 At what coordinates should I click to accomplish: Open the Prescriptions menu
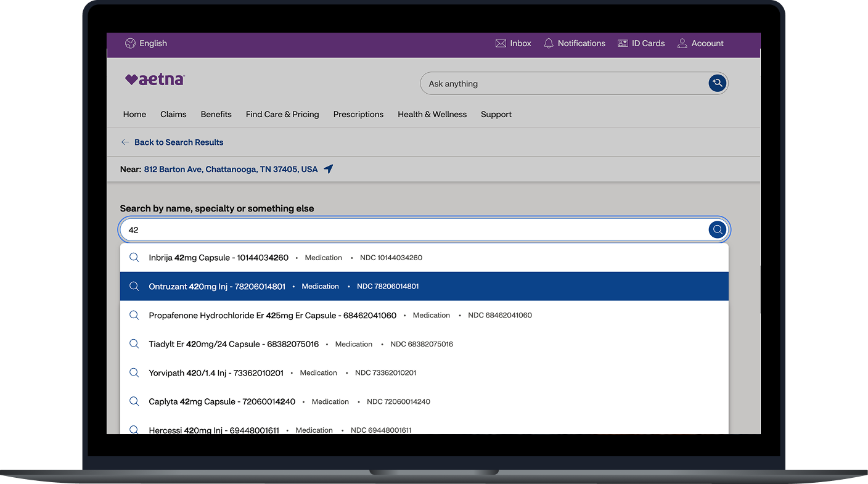(358, 114)
